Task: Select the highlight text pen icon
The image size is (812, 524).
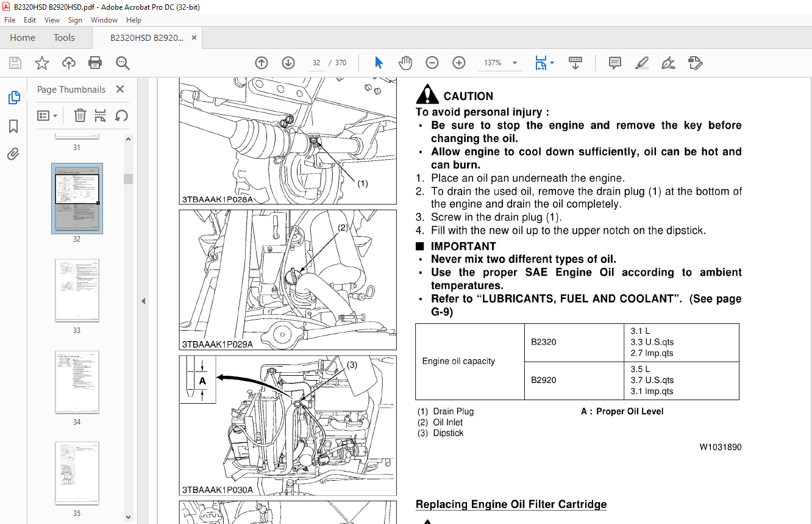Action: coord(641,63)
